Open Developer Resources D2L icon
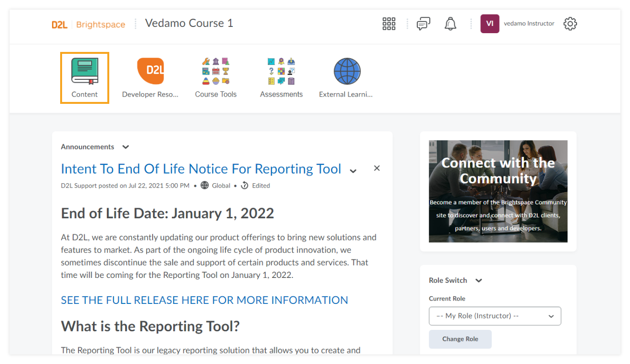This screenshot has height=364, width=630. click(150, 71)
